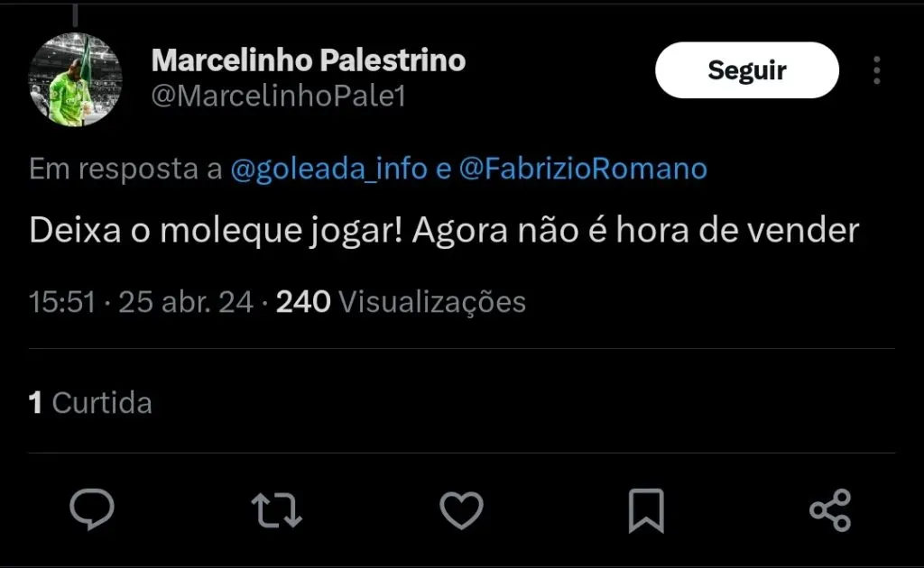Repost the tweet with the retweet icon

tap(276, 509)
